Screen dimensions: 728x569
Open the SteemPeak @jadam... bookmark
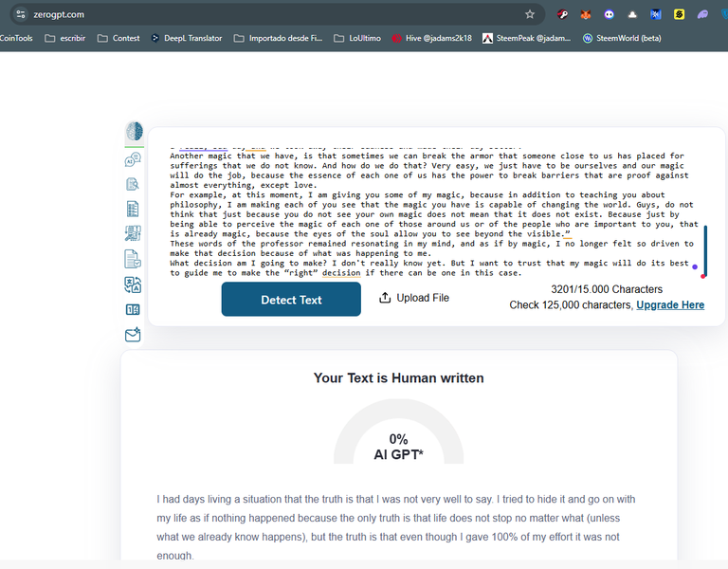pyautogui.click(x=527, y=38)
